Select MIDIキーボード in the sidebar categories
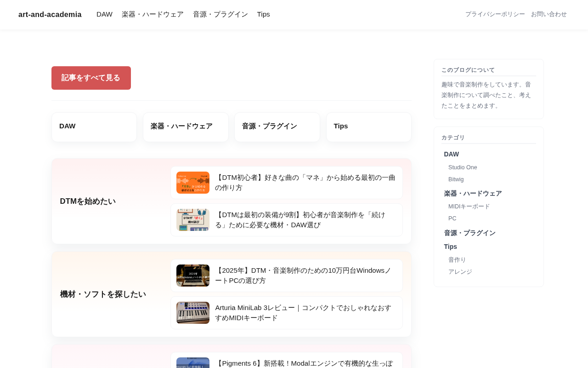This screenshot has width=588, height=368. [x=469, y=207]
